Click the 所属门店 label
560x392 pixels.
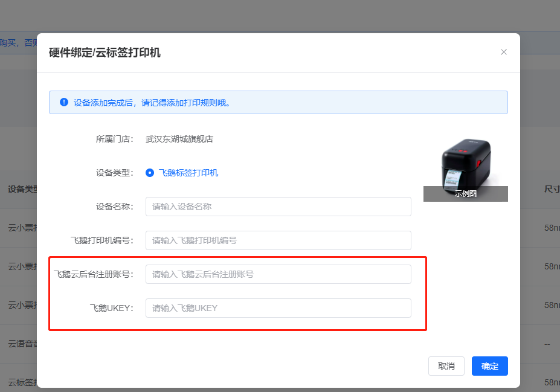114,140
